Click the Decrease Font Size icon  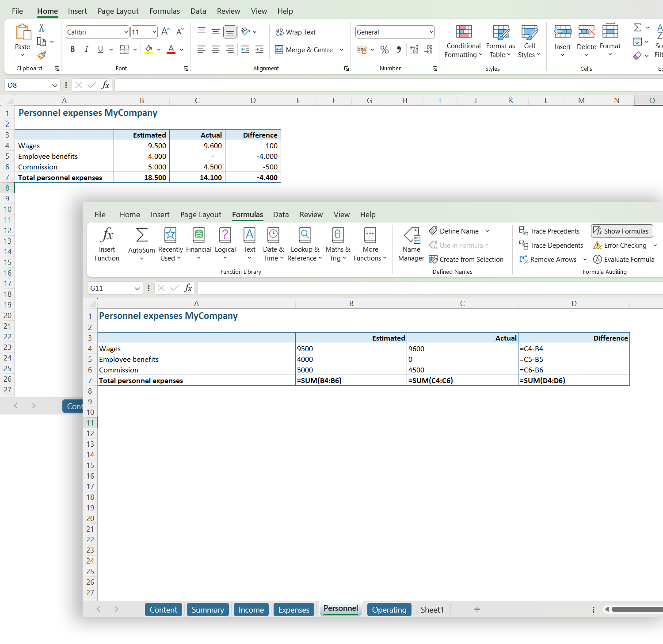pos(179,31)
